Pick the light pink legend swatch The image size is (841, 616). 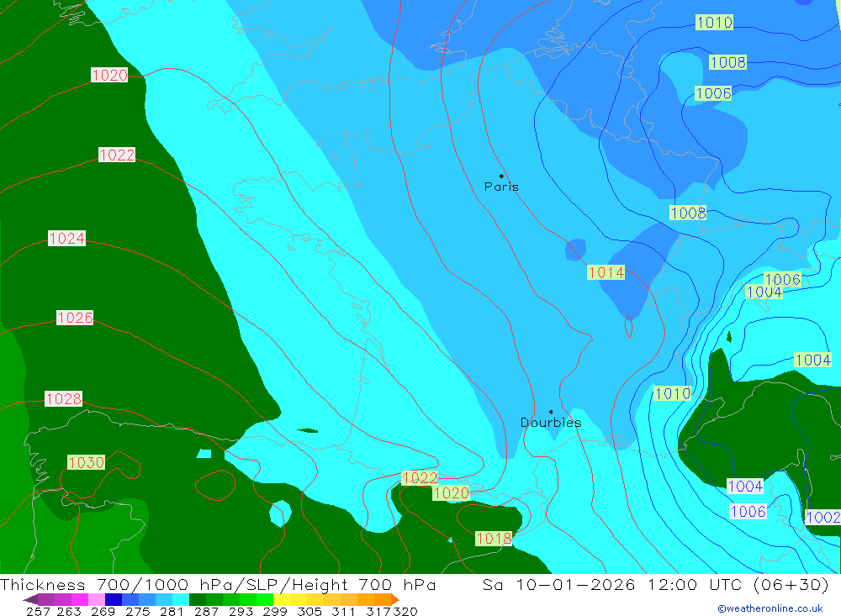(97, 599)
